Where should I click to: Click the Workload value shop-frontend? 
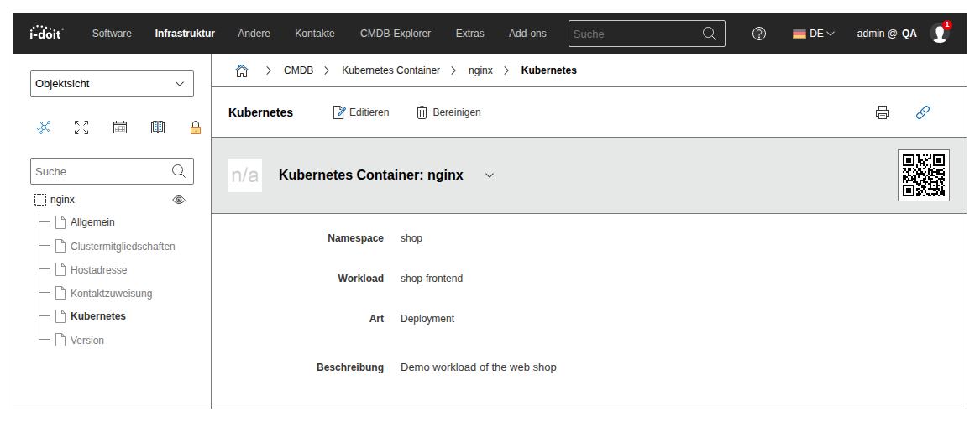click(432, 279)
